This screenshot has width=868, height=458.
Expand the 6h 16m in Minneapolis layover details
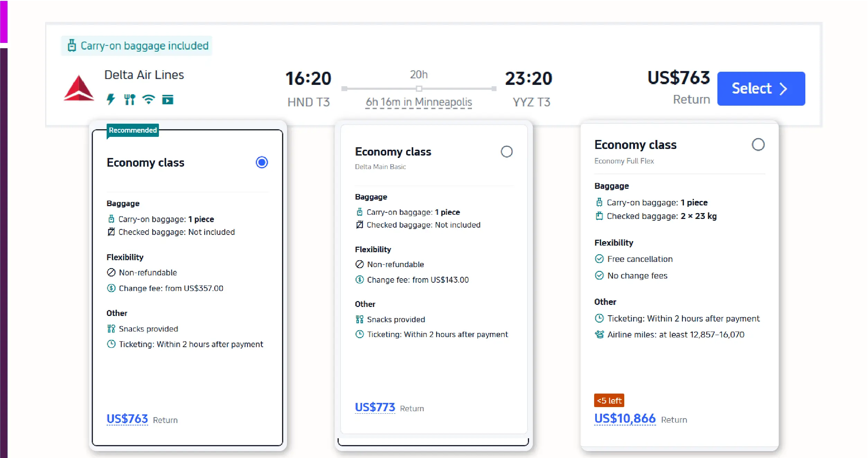(419, 102)
